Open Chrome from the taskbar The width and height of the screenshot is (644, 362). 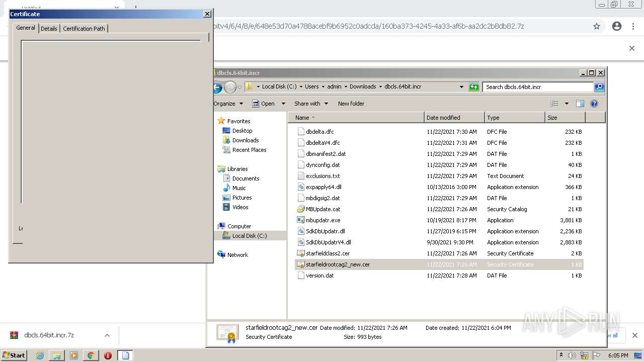pos(91,355)
